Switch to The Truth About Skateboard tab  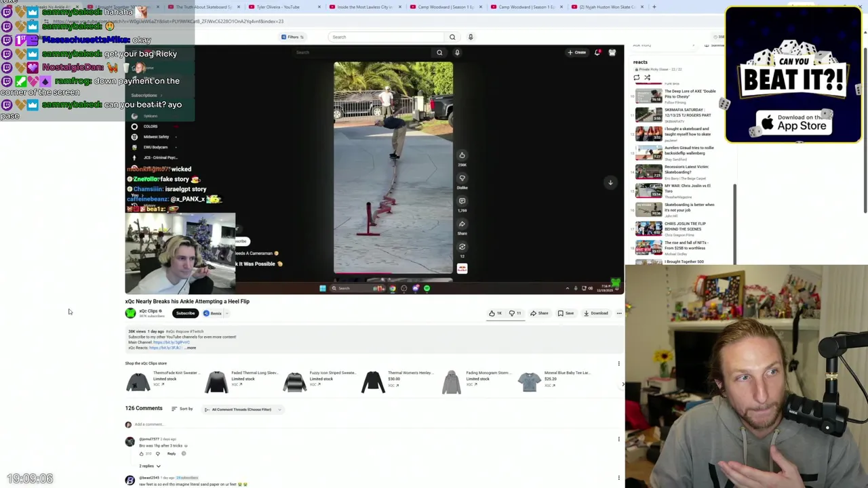pyautogui.click(x=203, y=7)
